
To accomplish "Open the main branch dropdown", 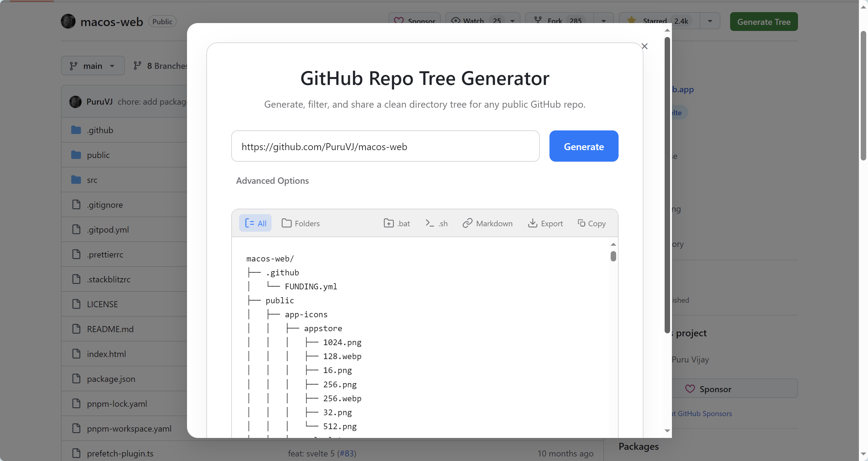I will tap(93, 66).
